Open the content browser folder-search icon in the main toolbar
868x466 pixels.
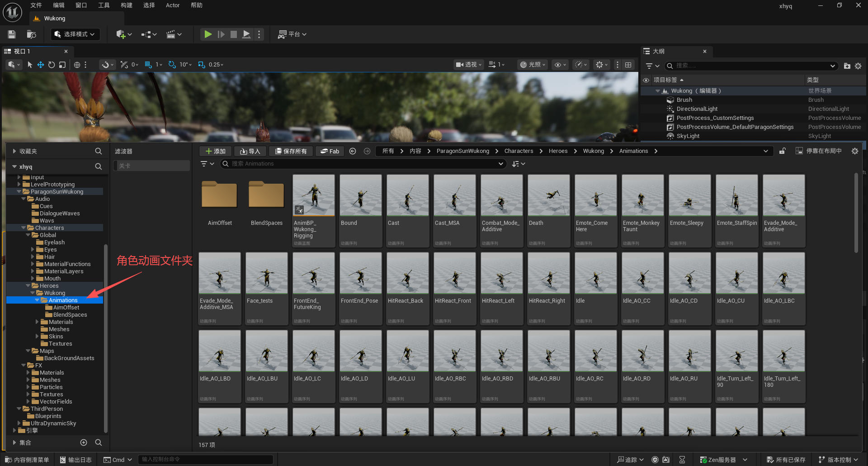[31, 34]
